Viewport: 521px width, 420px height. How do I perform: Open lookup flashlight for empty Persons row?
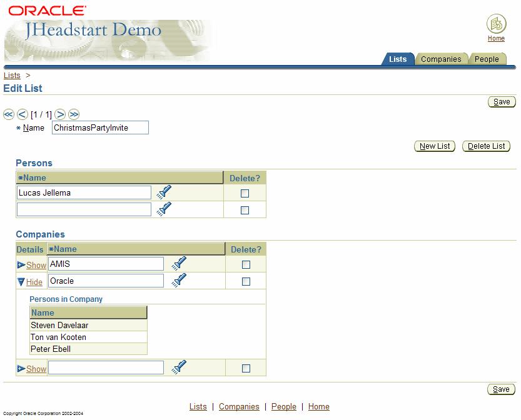[x=164, y=209]
